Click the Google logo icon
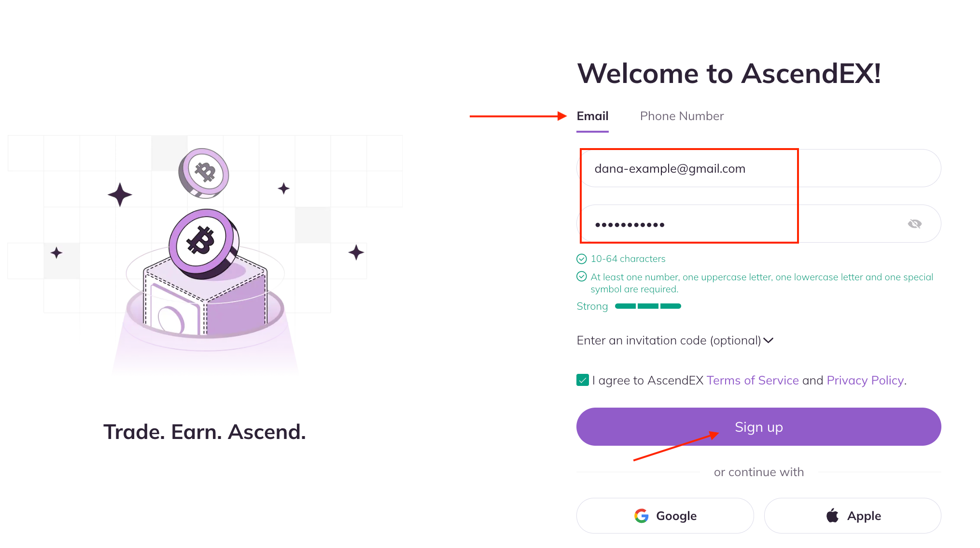The width and height of the screenshot is (980, 548). coord(641,516)
